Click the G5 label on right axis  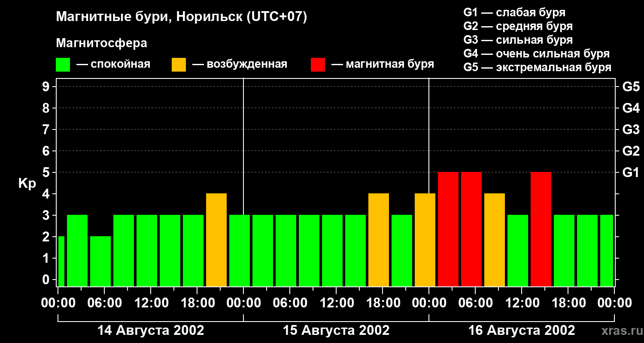[x=631, y=87]
